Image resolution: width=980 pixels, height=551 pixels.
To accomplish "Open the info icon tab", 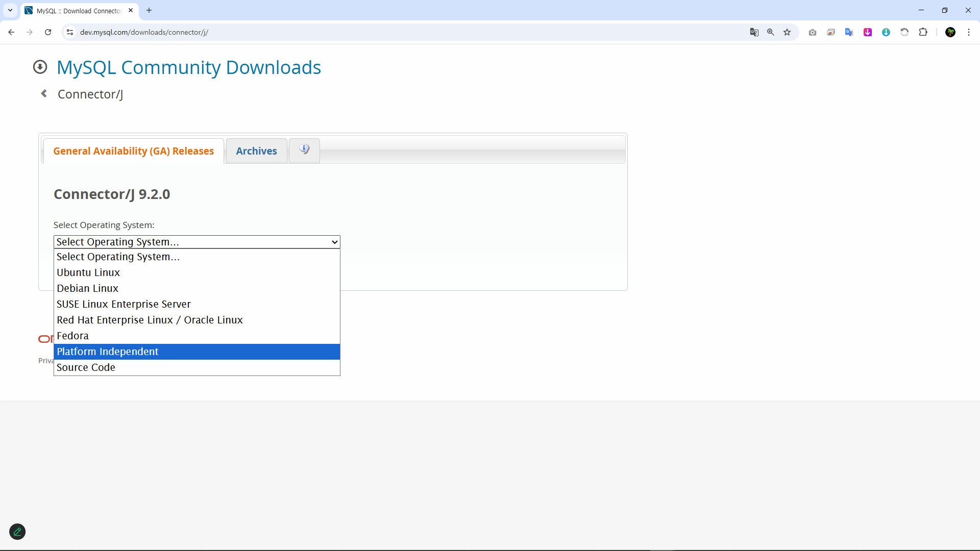I will tap(304, 150).
